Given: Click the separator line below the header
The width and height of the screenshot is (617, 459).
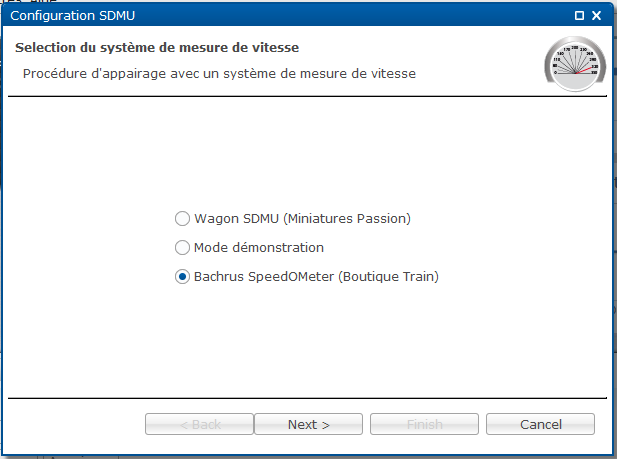Looking at the screenshot, I should pos(307,96).
